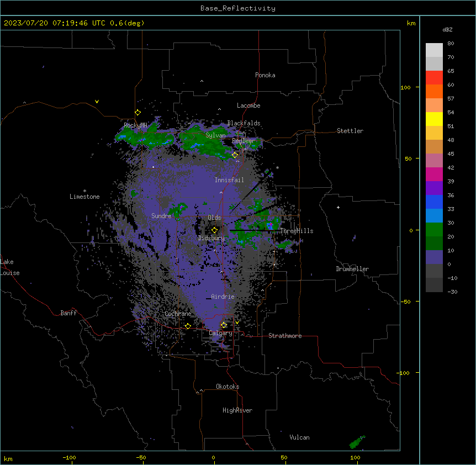Click the -30 value on dBZ scale
The image size is (476, 465).
(x=452, y=292)
